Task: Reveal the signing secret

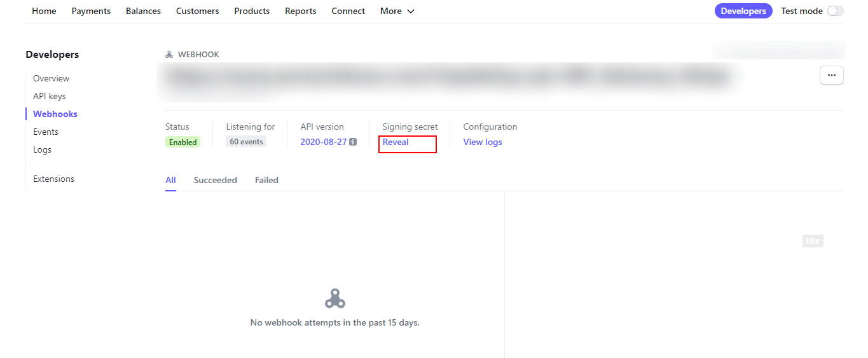Action: point(396,142)
